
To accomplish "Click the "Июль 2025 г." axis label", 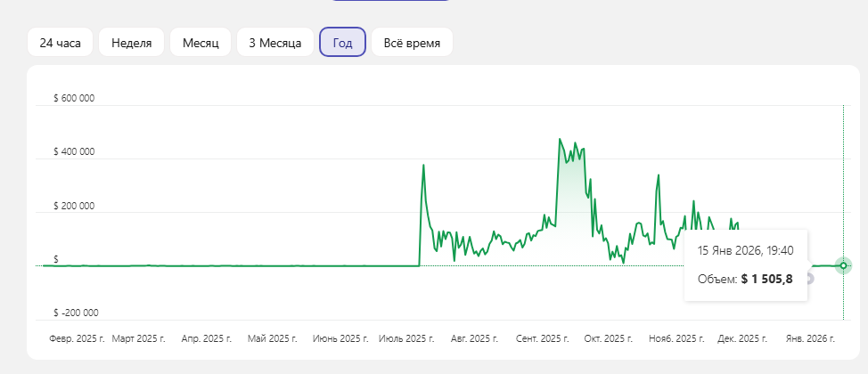I will pyautogui.click(x=406, y=339).
